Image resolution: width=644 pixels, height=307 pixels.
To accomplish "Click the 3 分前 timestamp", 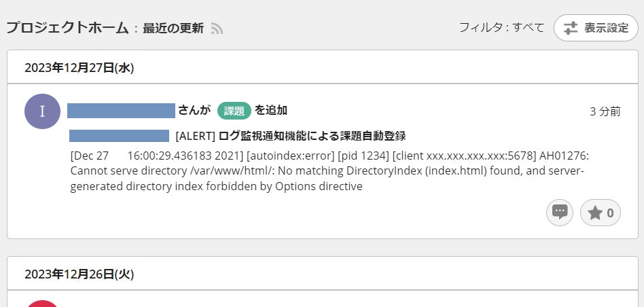I will point(605,111).
